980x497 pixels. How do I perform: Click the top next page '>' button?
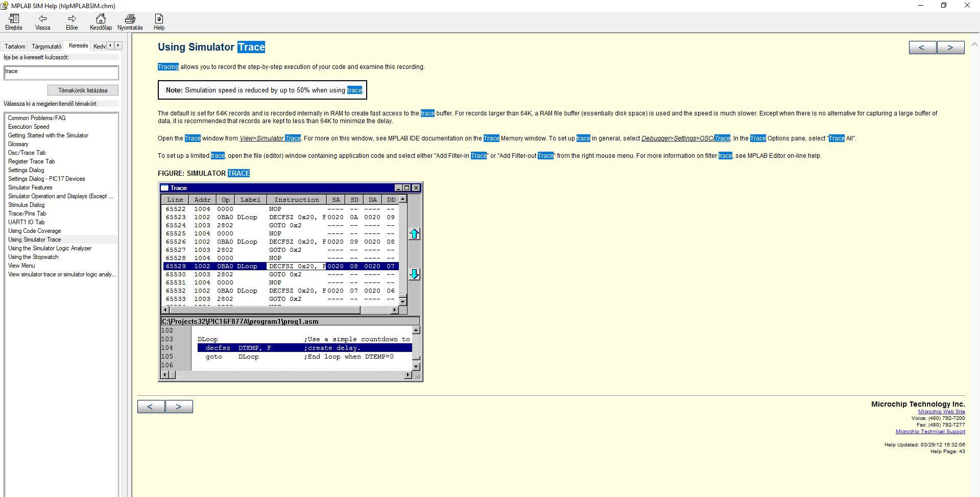click(x=950, y=48)
